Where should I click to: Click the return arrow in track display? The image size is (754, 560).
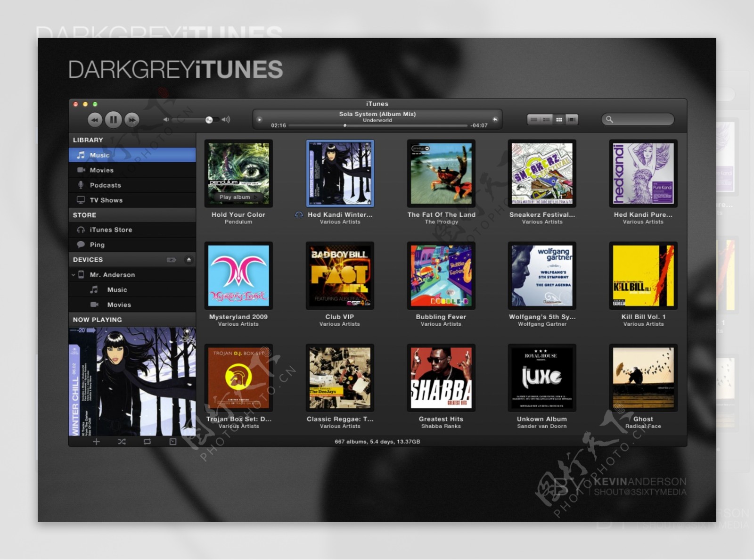point(495,119)
